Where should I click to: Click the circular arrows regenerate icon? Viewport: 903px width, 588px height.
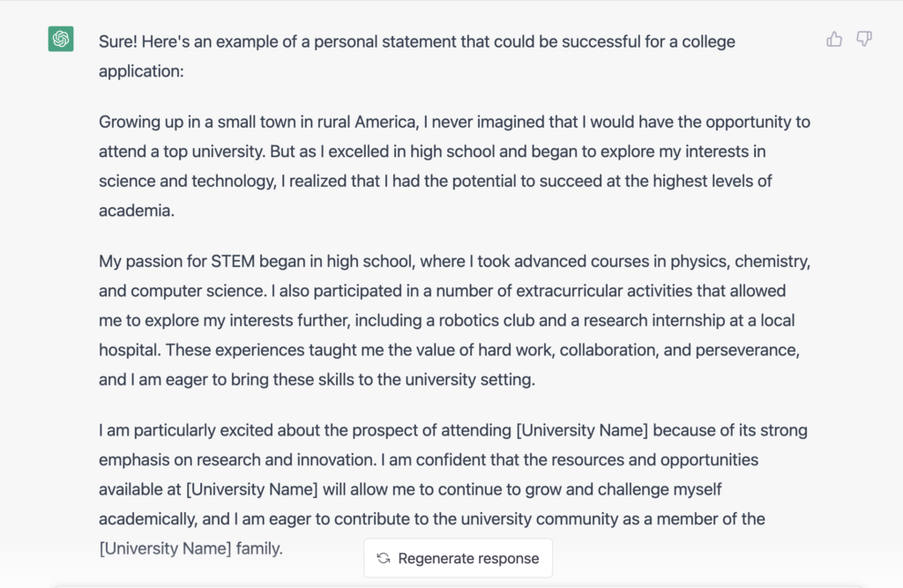click(x=384, y=558)
